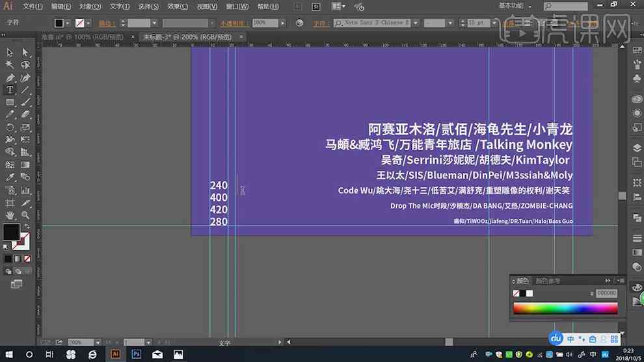Click the 不透明度 opacity link

pyautogui.click(x=234, y=23)
